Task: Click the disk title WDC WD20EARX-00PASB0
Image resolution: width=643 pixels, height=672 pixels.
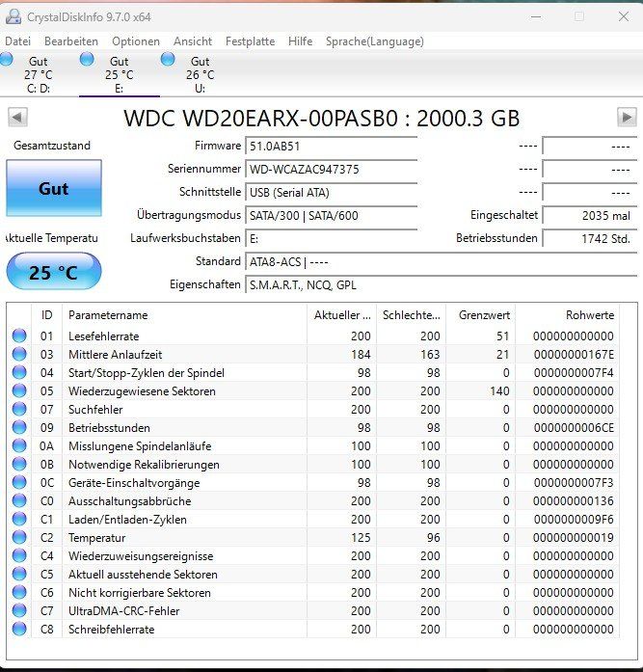Action: [321, 119]
